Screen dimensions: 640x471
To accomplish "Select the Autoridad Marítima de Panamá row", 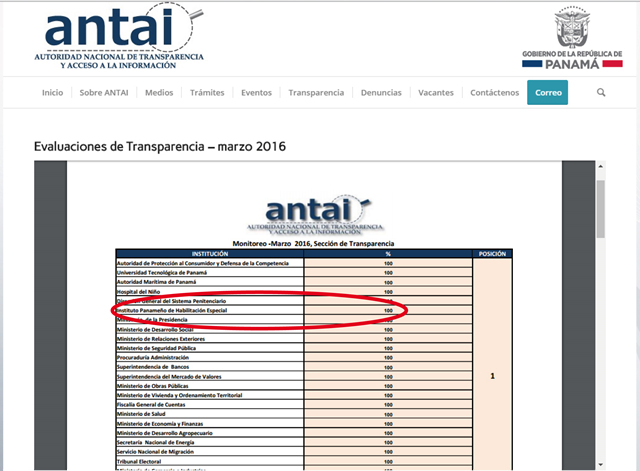I will point(294,282).
